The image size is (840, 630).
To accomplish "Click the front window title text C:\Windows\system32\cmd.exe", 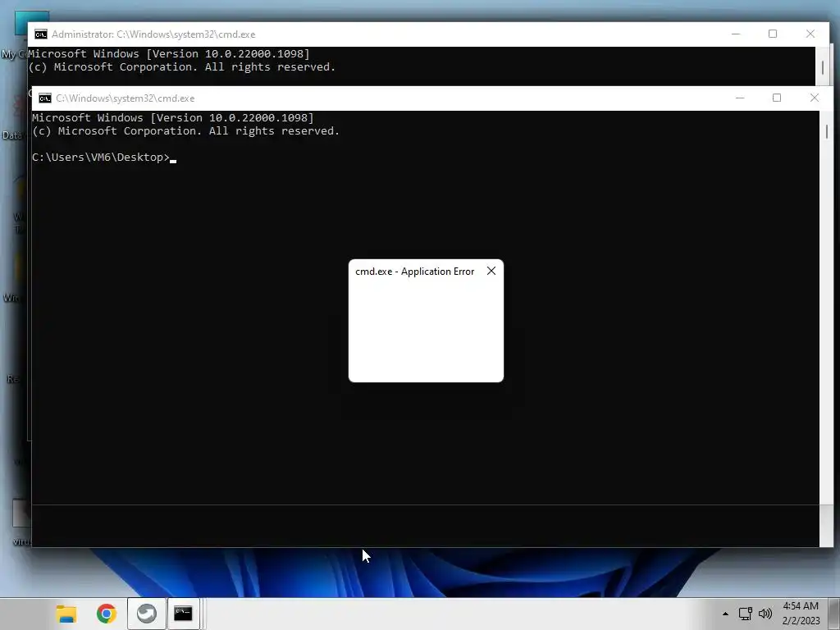I will [125, 98].
